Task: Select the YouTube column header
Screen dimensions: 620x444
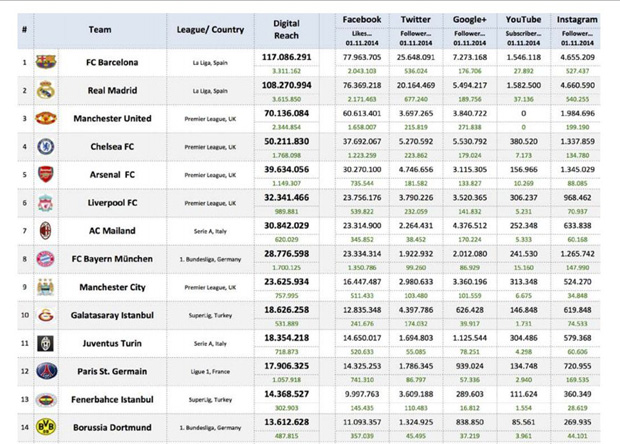Action: click(524, 19)
